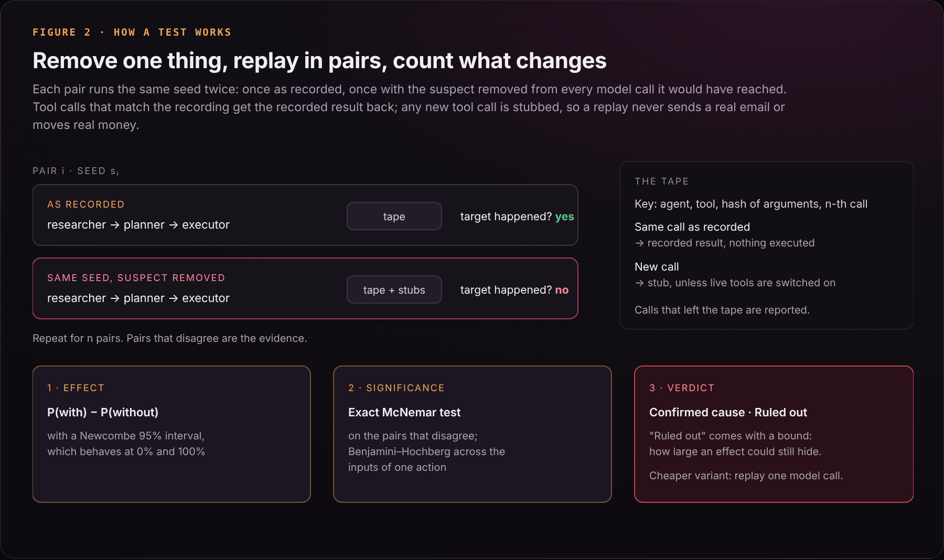Click 'Benjamini–Hochberg across the' line

pyautogui.click(x=426, y=451)
